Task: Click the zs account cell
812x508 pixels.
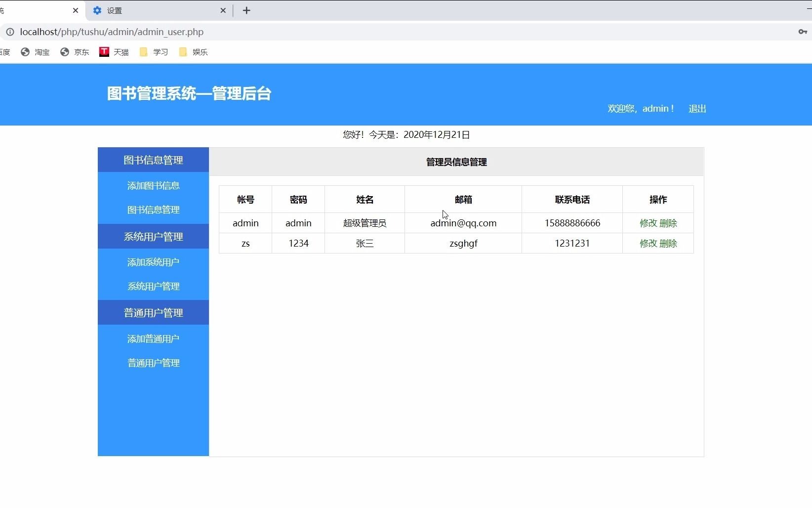Action: [245, 243]
